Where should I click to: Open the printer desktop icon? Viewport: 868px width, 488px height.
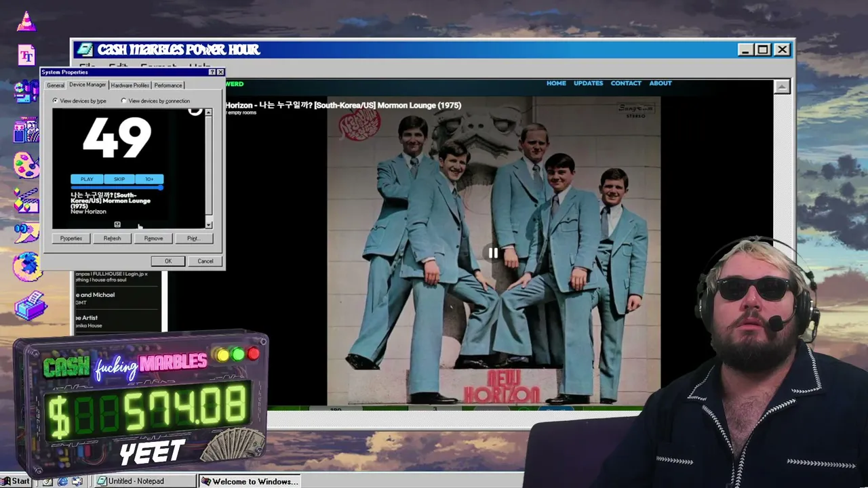point(30,306)
